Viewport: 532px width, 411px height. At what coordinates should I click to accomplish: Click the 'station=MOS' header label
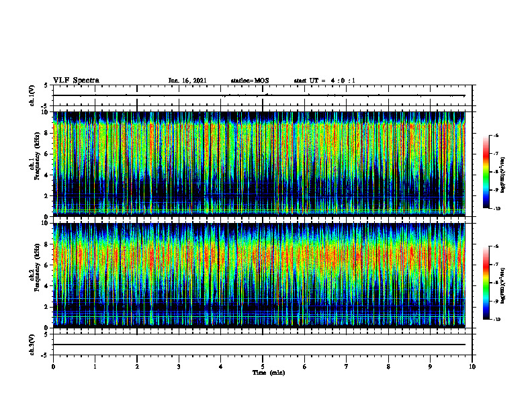click(250, 81)
